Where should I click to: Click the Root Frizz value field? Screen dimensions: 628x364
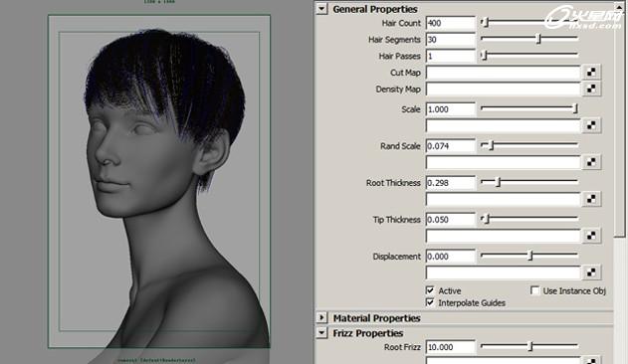click(x=451, y=347)
